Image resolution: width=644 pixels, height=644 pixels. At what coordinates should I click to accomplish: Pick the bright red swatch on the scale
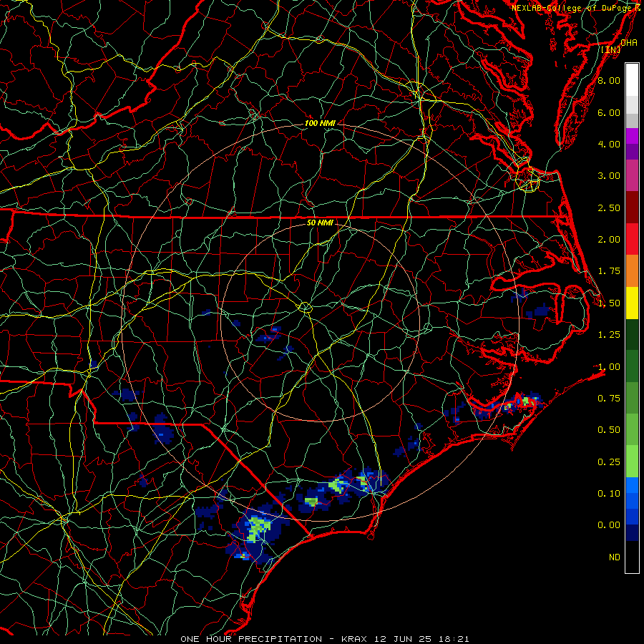pos(632,239)
